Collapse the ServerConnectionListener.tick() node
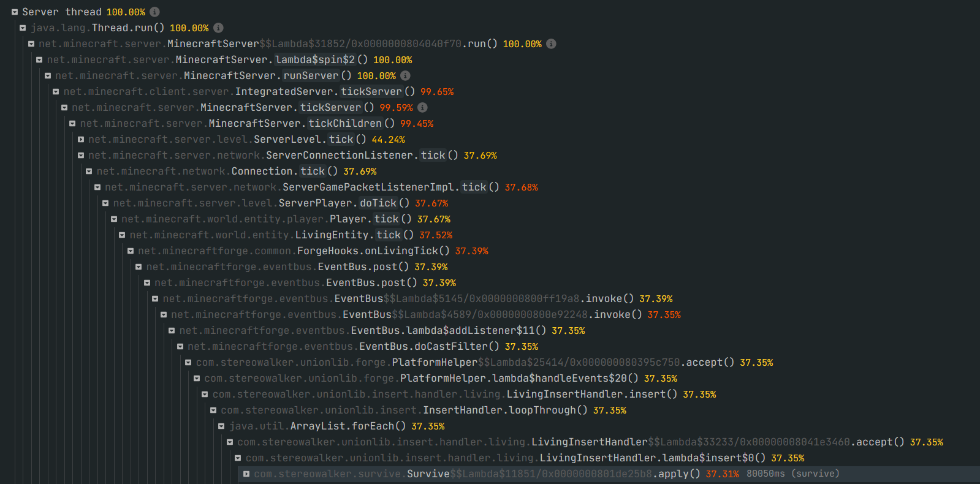This screenshot has width=980, height=484. [81, 156]
